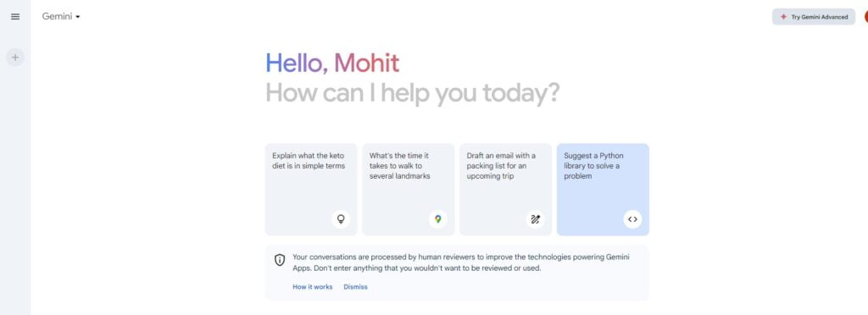
Task: Open the hamburger main menu
Action: point(15,17)
